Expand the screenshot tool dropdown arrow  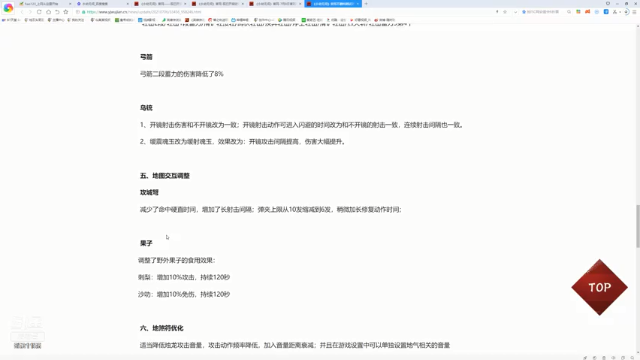tap(620, 12)
